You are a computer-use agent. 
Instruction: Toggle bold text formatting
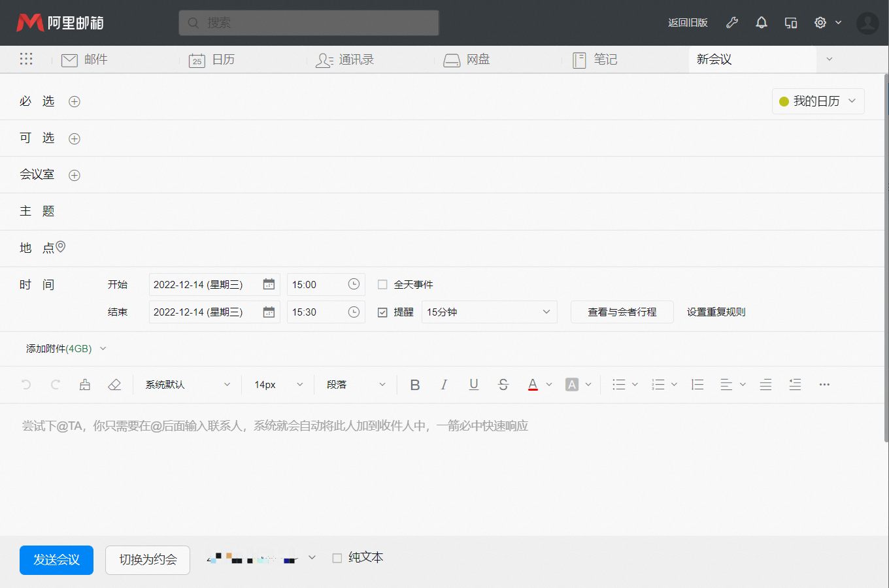pos(414,385)
